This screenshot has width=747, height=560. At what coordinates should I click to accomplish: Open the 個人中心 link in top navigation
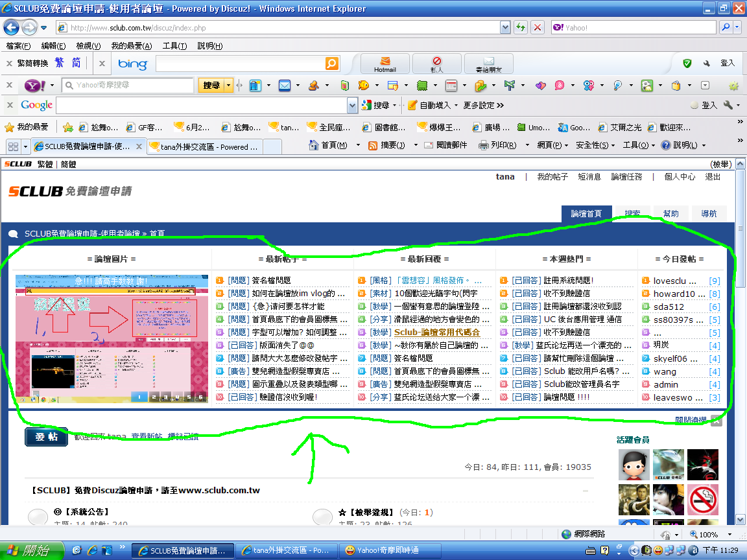pyautogui.click(x=680, y=177)
